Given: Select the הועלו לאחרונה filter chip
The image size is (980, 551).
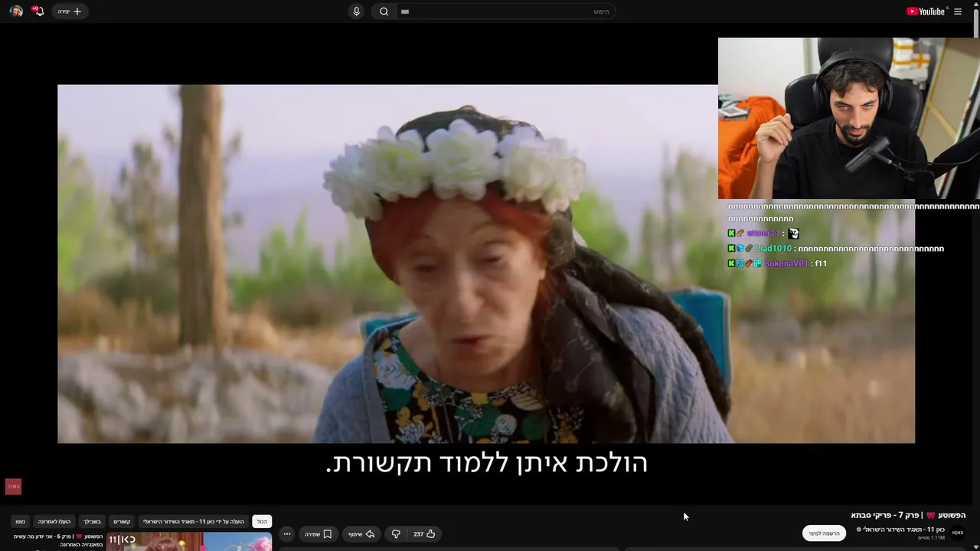Looking at the screenshot, I should coord(54,522).
